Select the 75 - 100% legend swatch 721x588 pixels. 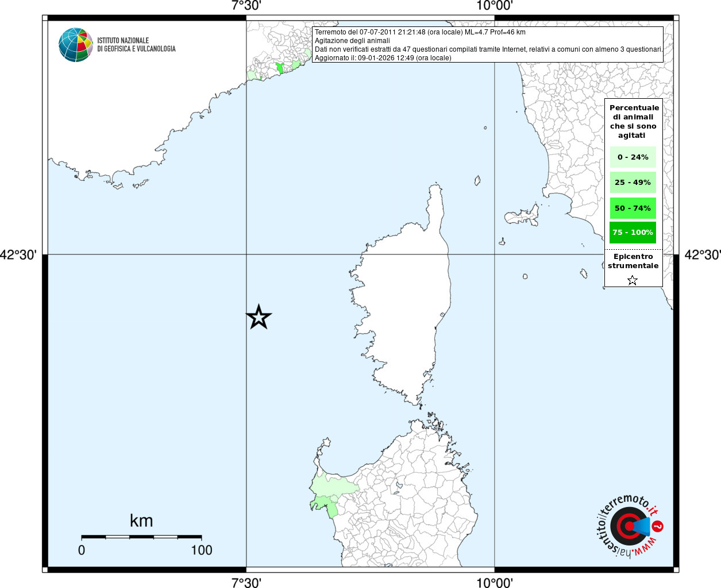633,232
